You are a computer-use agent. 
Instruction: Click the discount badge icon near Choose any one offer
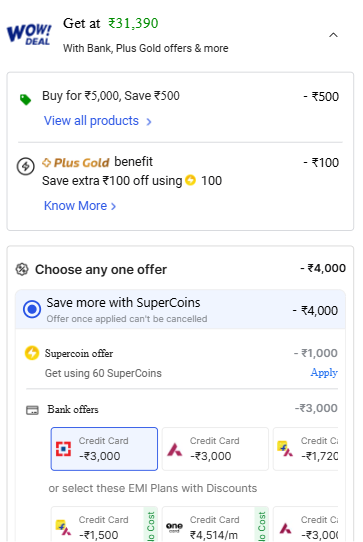pyautogui.click(x=22, y=269)
